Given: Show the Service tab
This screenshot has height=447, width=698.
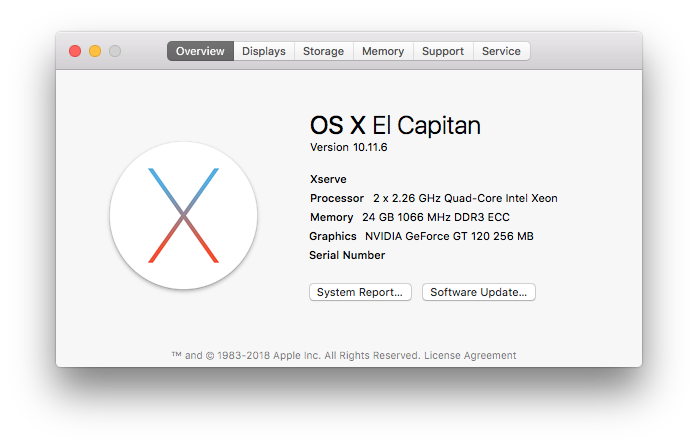Looking at the screenshot, I should pyautogui.click(x=501, y=51).
